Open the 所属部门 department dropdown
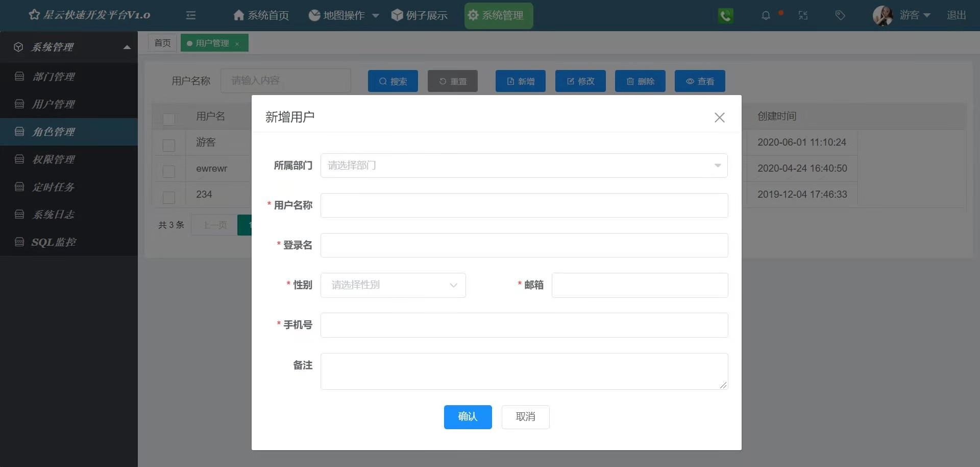The width and height of the screenshot is (980, 467). tap(524, 165)
